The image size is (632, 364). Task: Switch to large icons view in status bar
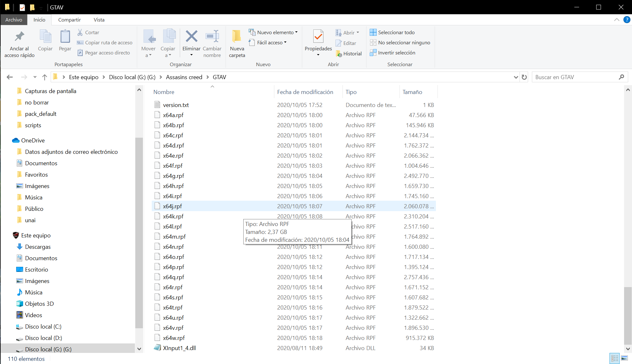624,358
